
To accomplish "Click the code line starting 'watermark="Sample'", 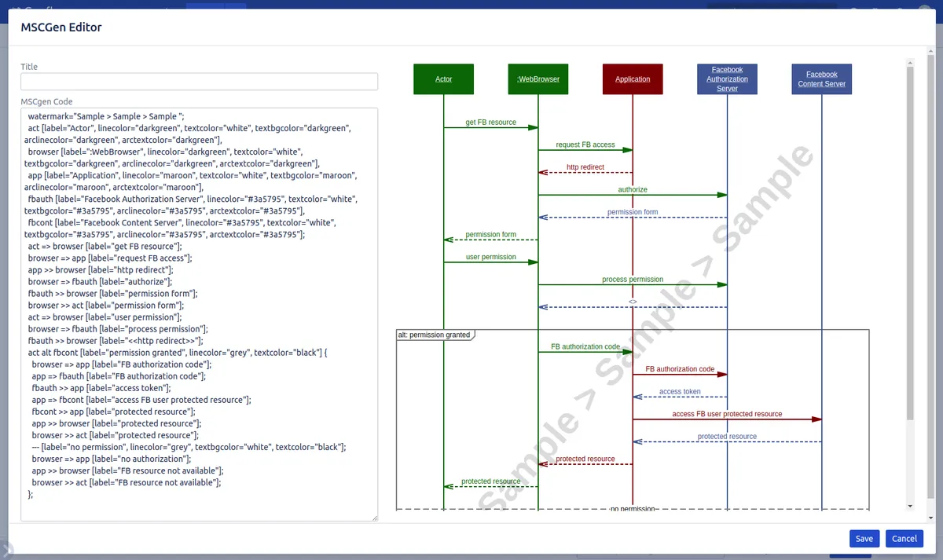I will [106, 115].
